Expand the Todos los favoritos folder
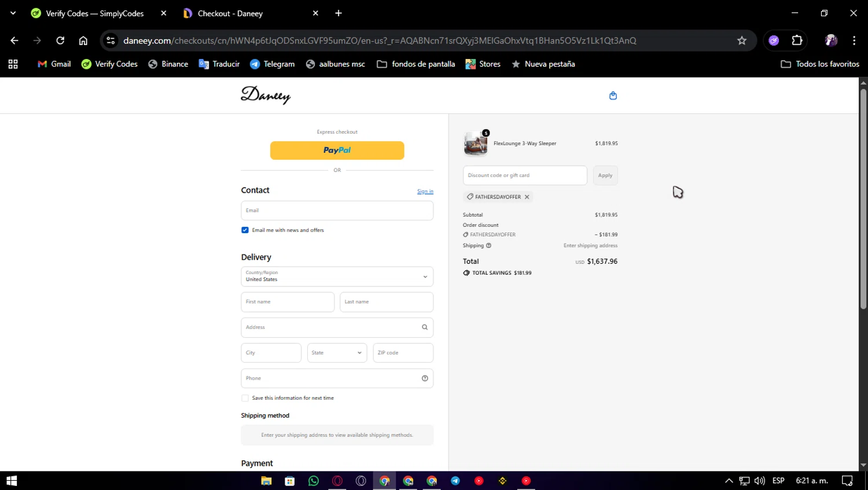This screenshot has height=490, width=868. pyautogui.click(x=820, y=64)
